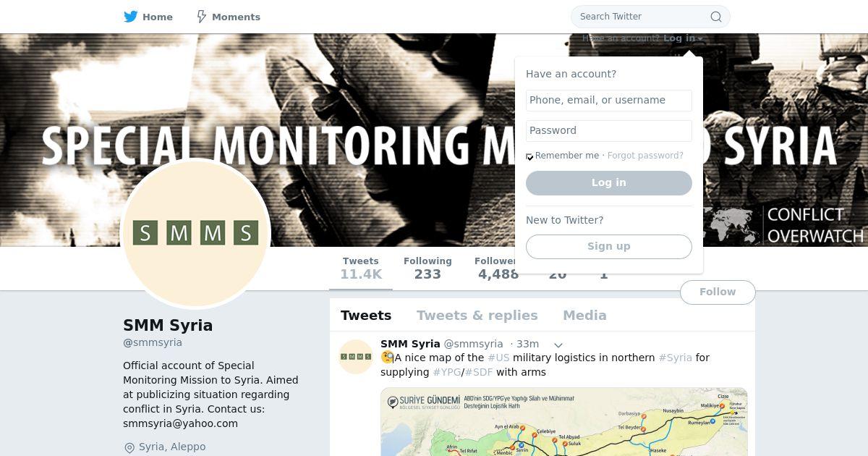Click the monocle emoji in the tweet

click(x=388, y=358)
